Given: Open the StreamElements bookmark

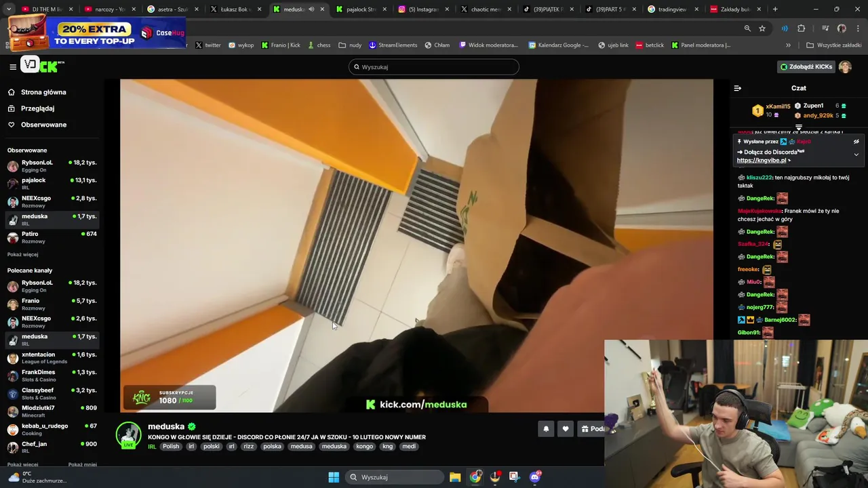Looking at the screenshot, I should coord(393,45).
